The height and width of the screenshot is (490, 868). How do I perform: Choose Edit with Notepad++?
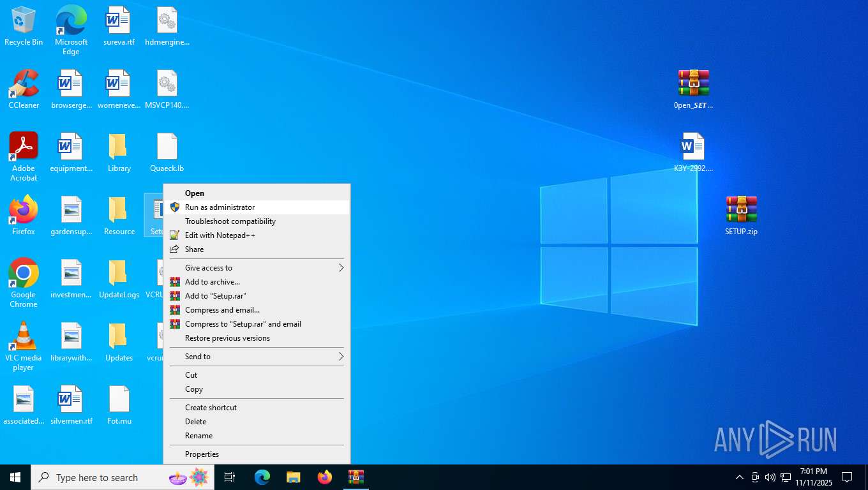pos(257,235)
